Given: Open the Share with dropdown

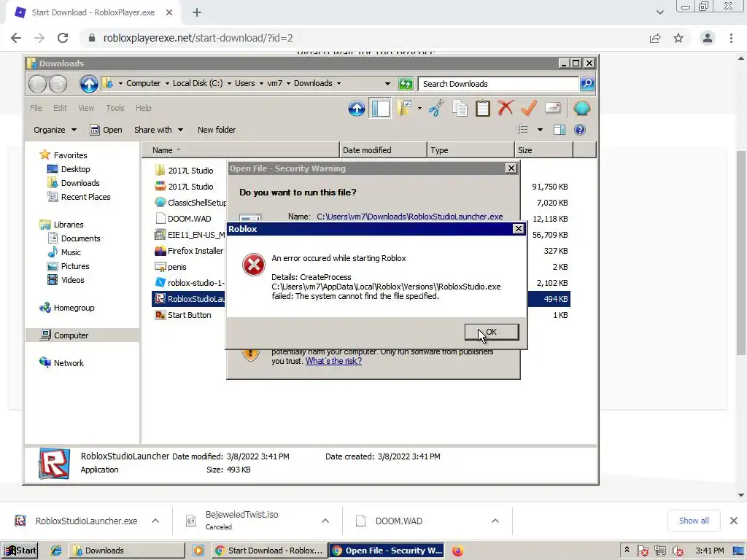Looking at the screenshot, I should click(x=158, y=130).
